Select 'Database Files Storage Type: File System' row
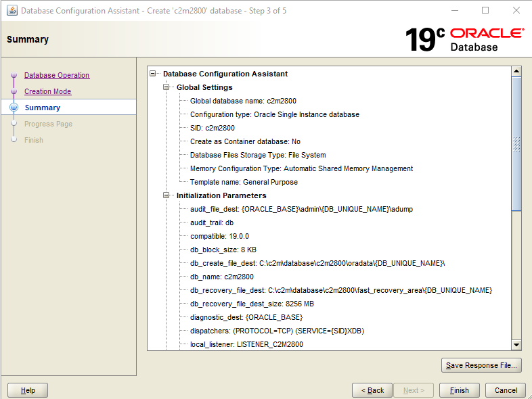The width and height of the screenshot is (532, 399). click(x=258, y=155)
